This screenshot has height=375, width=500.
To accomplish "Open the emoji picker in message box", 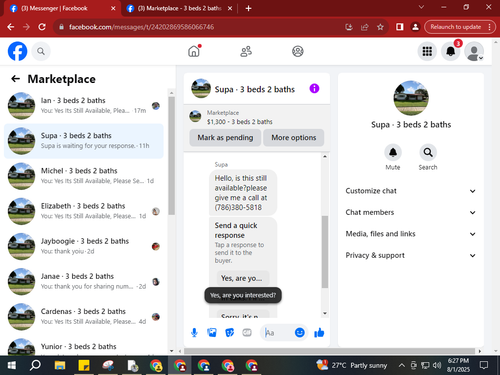I will coord(300,332).
